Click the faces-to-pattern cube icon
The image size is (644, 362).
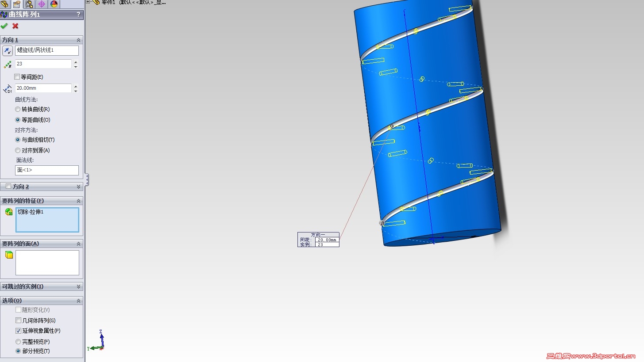coord(9,255)
